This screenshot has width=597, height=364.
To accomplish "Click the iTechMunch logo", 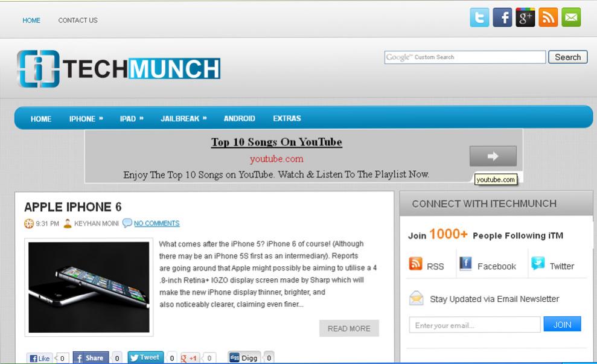I will click(x=118, y=69).
